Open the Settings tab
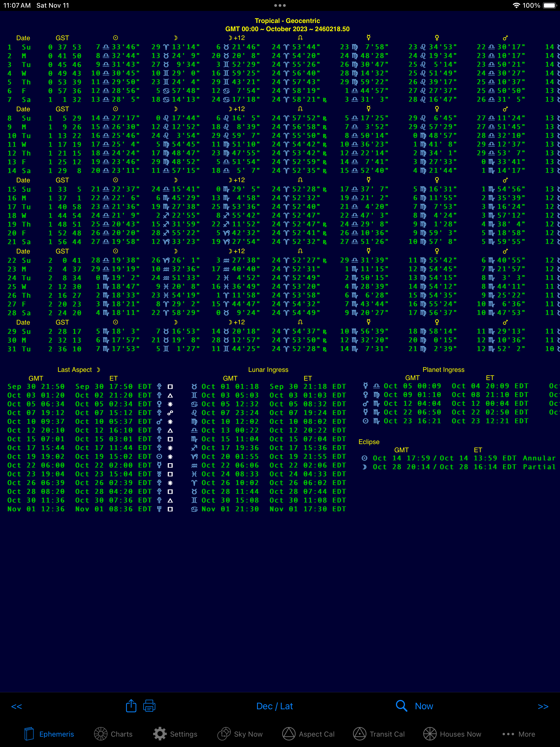560x747 pixels. [175, 734]
